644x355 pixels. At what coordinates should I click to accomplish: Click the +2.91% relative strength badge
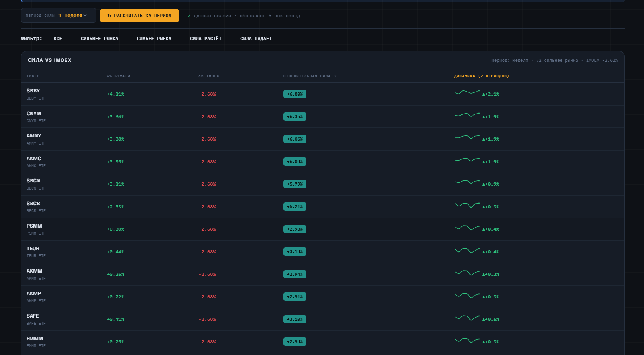(x=295, y=297)
